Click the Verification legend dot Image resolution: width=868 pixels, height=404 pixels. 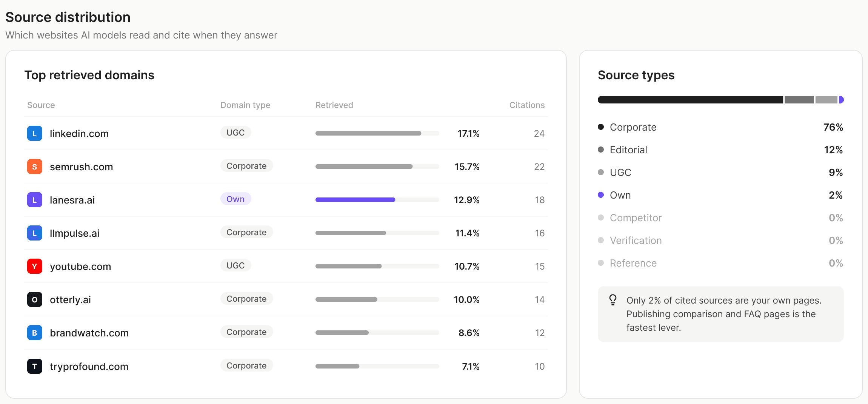point(601,240)
